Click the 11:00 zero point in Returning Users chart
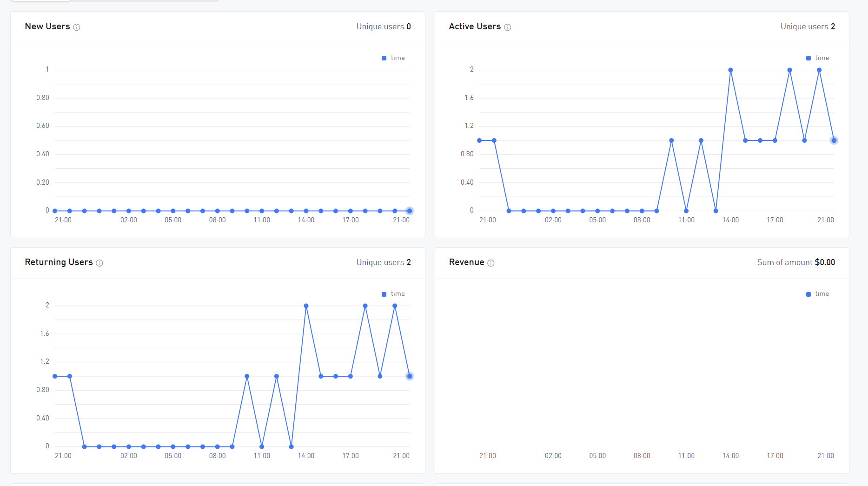 (x=262, y=447)
